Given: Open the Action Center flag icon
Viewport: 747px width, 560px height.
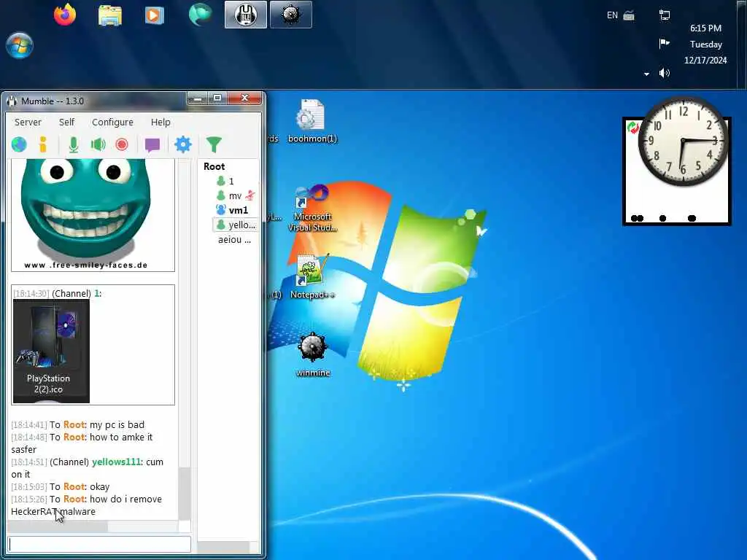Looking at the screenshot, I should coord(664,44).
